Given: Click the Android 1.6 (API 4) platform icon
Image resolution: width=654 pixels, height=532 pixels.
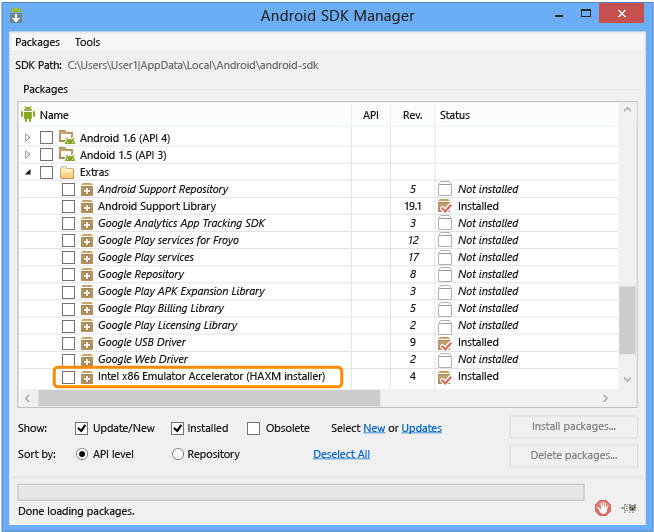Looking at the screenshot, I should (x=67, y=137).
